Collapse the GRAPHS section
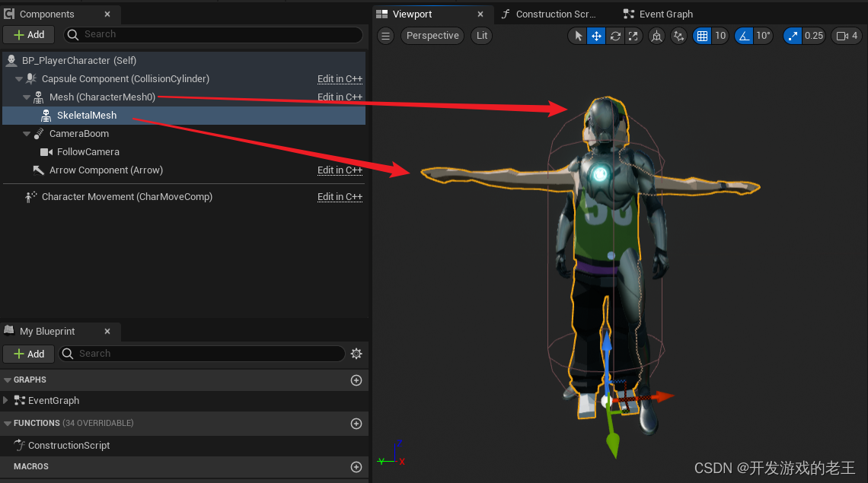This screenshot has height=483, width=868. tap(8, 380)
